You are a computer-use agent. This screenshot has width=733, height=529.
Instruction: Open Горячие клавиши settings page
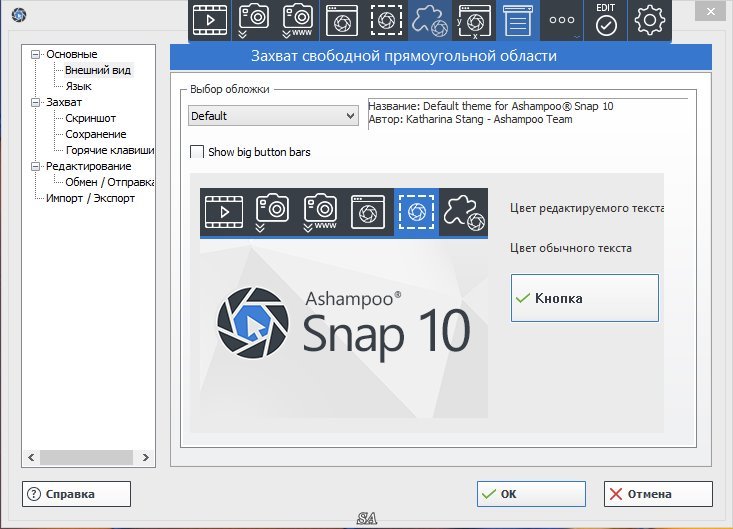pos(110,150)
